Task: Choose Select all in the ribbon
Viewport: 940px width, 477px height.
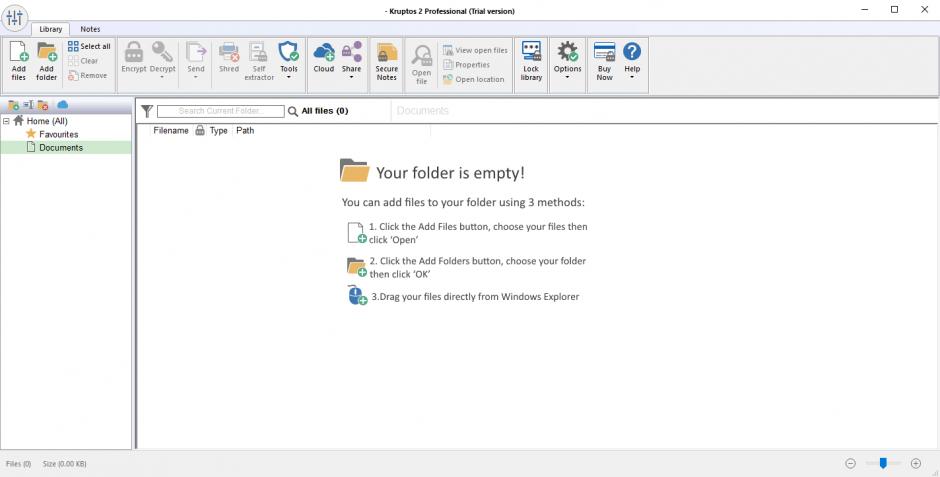Action: point(89,46)
